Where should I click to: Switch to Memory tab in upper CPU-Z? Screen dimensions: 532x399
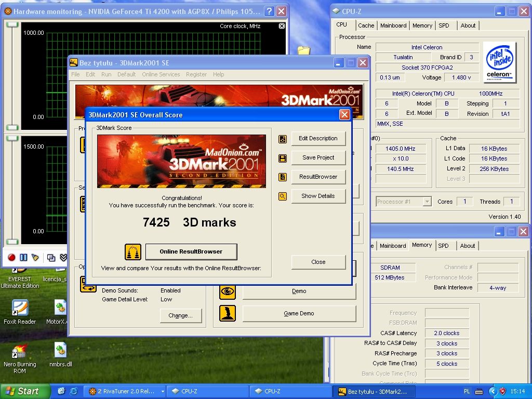422,25
